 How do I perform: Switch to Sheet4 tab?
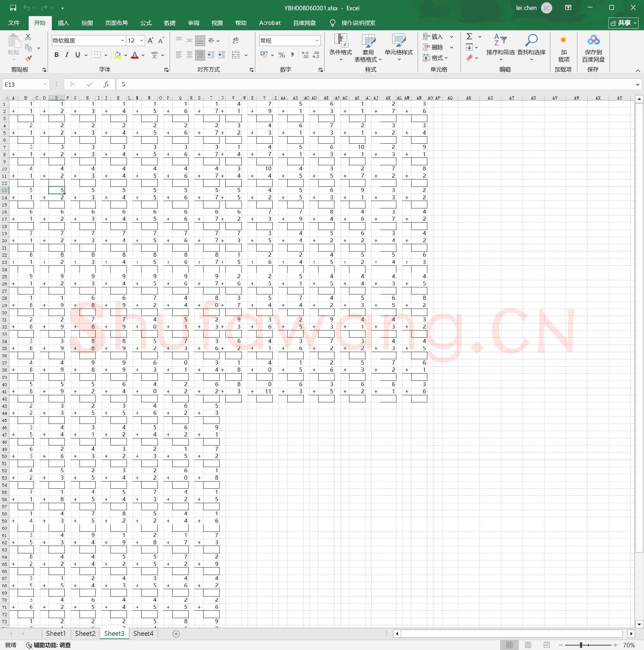(x=143, y=634)
